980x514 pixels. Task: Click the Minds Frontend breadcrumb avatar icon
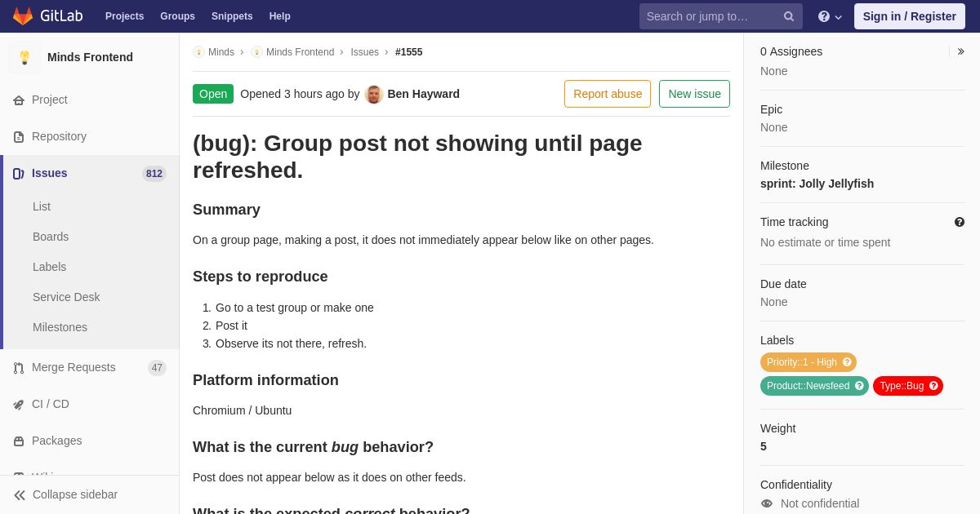click(256, 52)
